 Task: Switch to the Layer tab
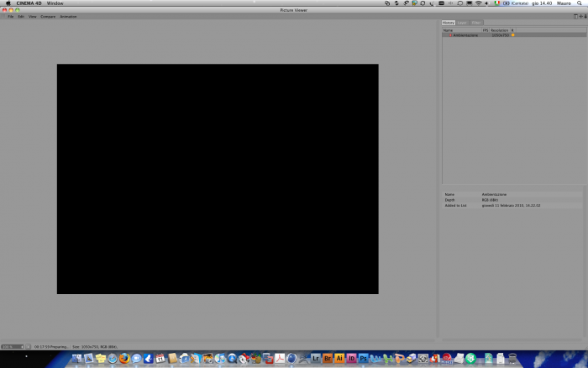pos(462,23)
